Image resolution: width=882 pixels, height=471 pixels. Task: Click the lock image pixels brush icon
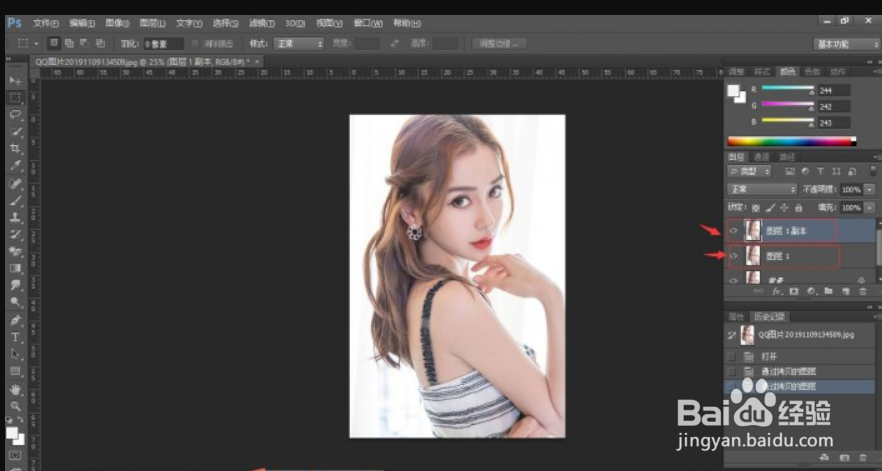tap(771, 208)
